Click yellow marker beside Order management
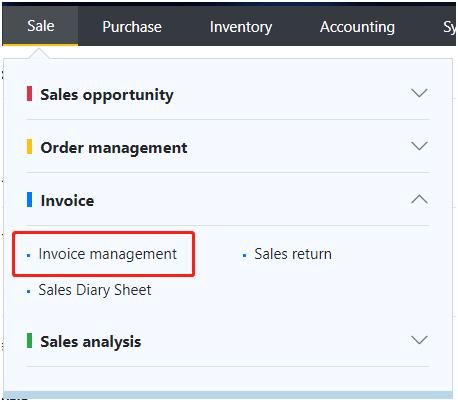 29,146
